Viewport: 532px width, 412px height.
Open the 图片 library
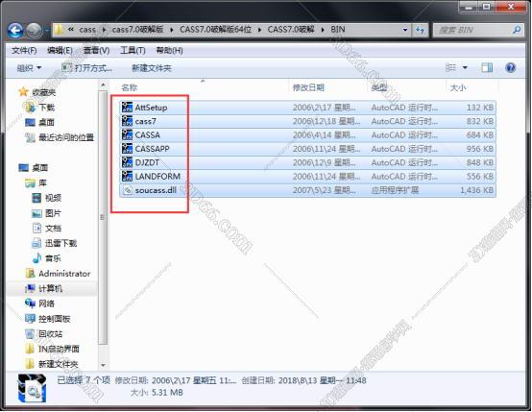53,213
